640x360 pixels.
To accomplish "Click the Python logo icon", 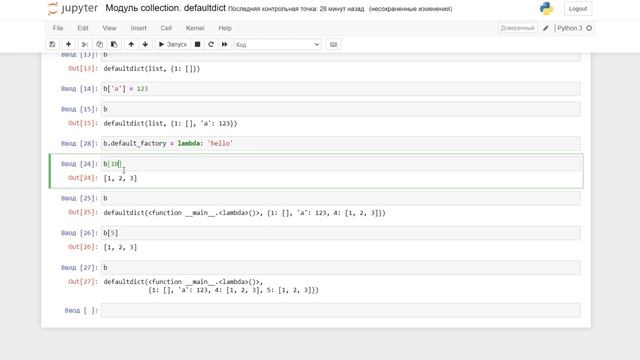I will pos(546,9).
